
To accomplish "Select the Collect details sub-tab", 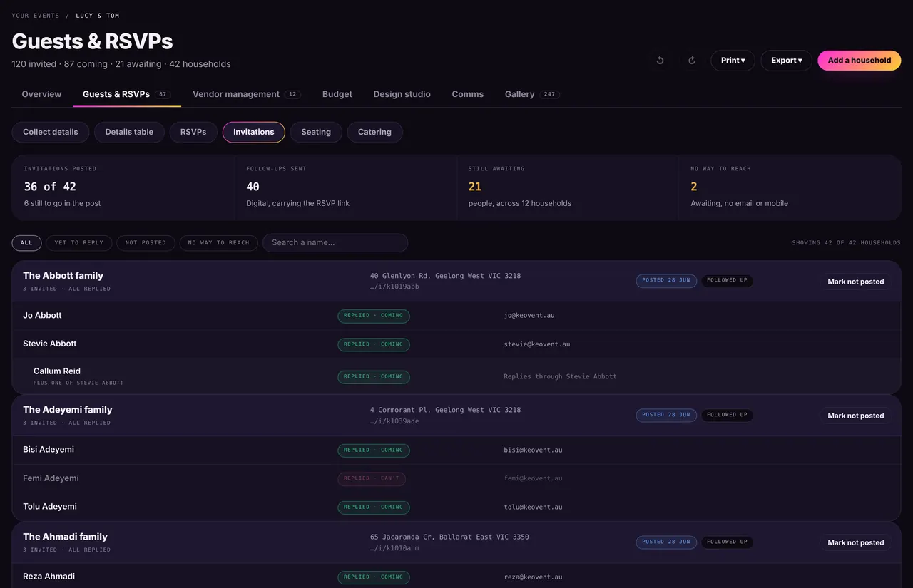I will (51, 132).
